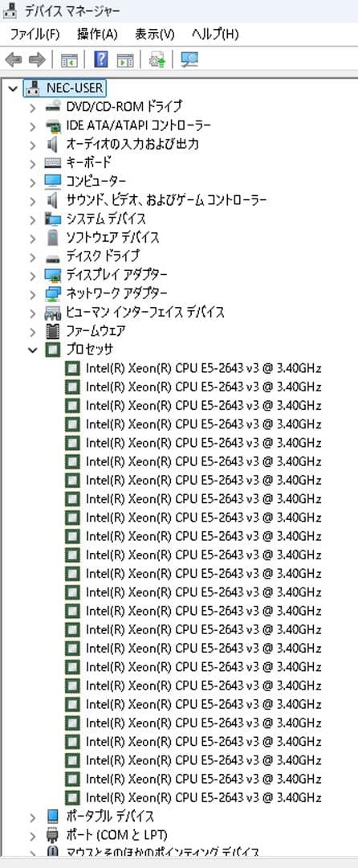
Task: Expand the システム デバイス node
Action: 33,219
